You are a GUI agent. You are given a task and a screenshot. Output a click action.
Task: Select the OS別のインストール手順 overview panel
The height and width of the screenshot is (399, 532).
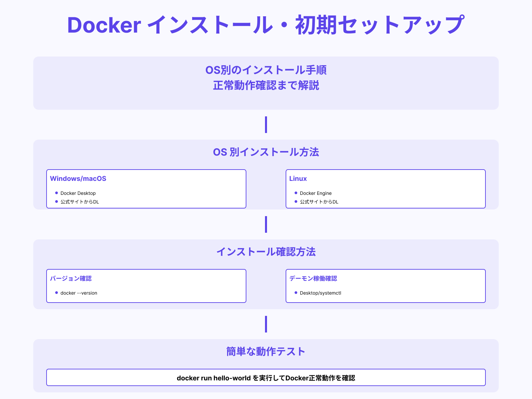pos(266,83)
